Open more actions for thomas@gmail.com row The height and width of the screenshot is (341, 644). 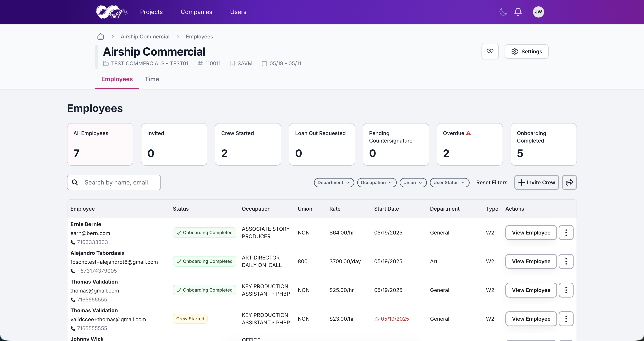click(566, 290)
